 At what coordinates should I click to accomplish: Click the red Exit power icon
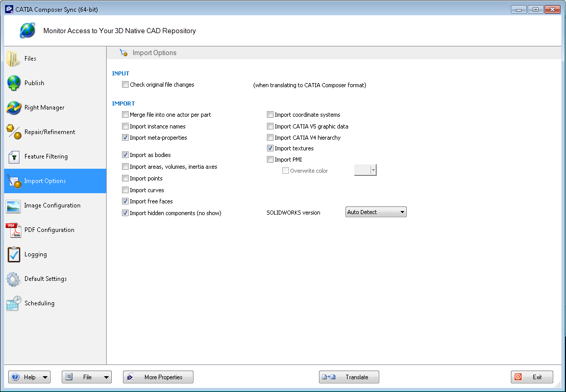pyautogui.click(x=518, y=377)
